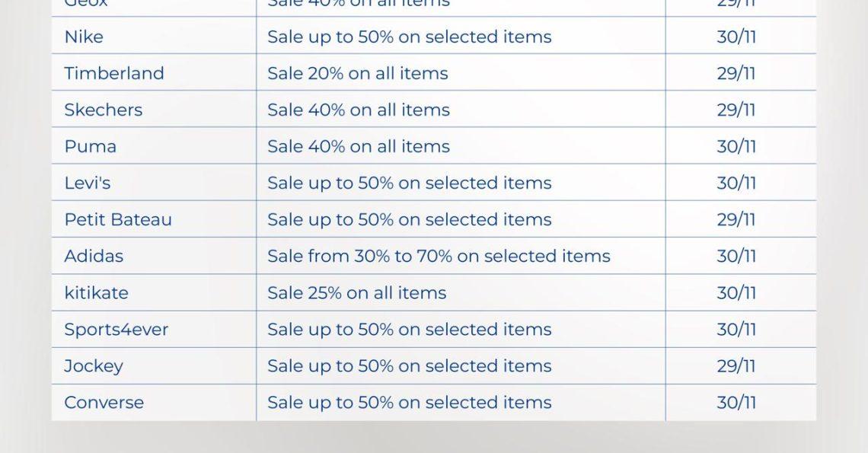
Task: Click the Nike brand name cell
Action: [x=84, y=37]
